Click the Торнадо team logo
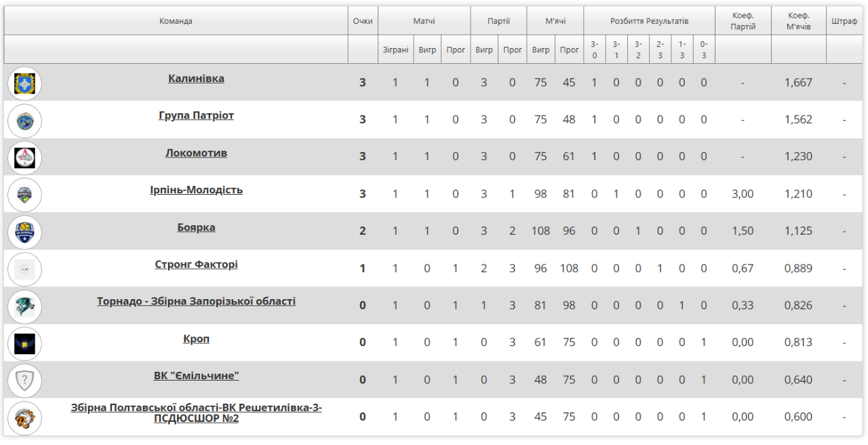 point(24,306)
